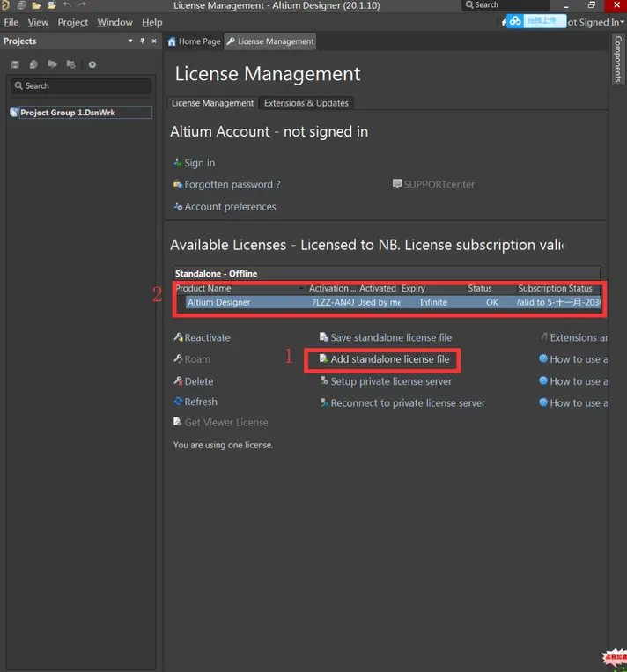Click the Altium logo icon in title bar

click(5, 5)
